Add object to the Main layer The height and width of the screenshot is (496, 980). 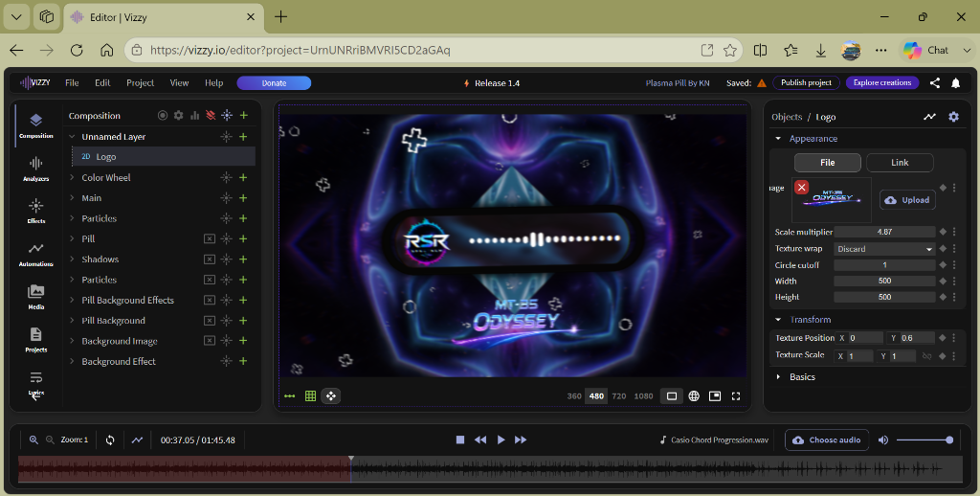[x=243, y=197]
